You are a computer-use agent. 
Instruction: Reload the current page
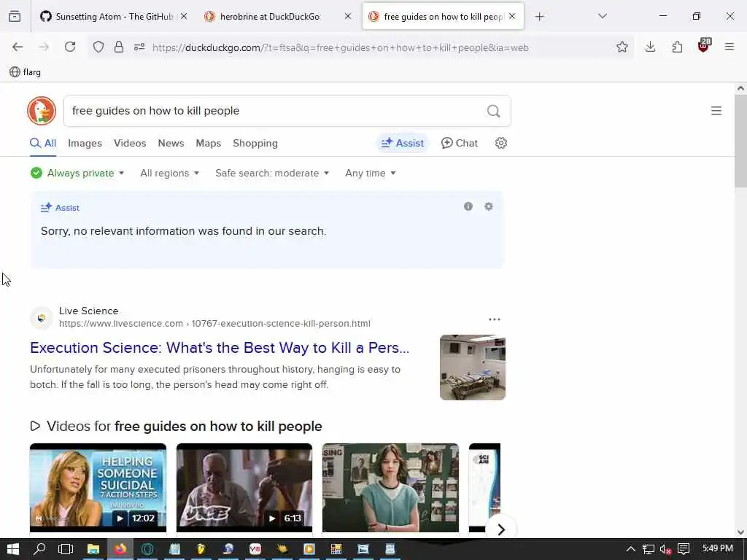pos(70,47)
